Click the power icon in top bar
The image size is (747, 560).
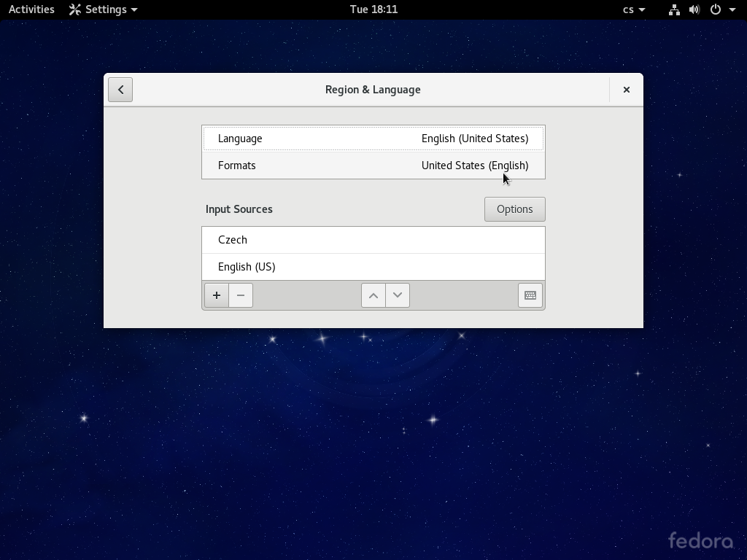click(716, 9)
